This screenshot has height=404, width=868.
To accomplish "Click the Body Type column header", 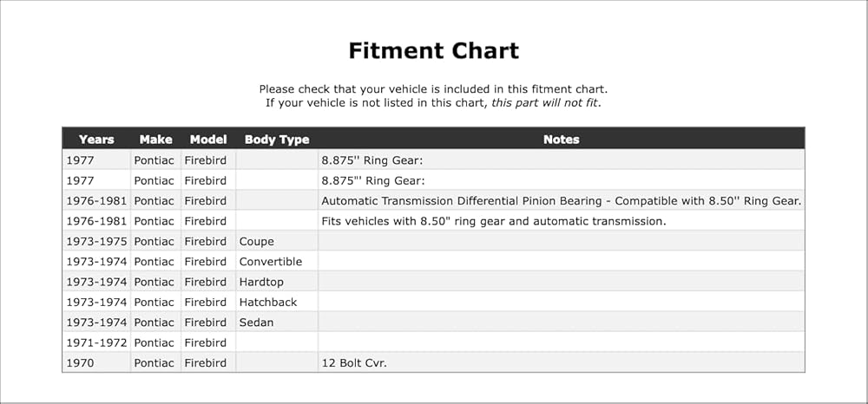I will 277,140.
